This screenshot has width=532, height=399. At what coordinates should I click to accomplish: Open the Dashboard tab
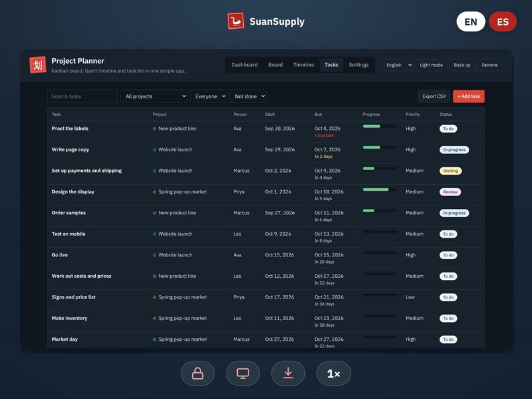coord(245,65)
